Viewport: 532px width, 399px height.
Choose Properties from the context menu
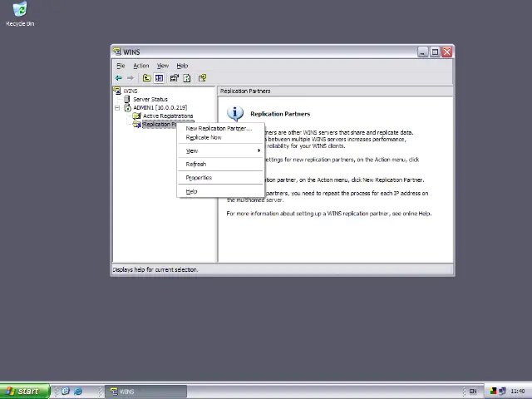220,177
